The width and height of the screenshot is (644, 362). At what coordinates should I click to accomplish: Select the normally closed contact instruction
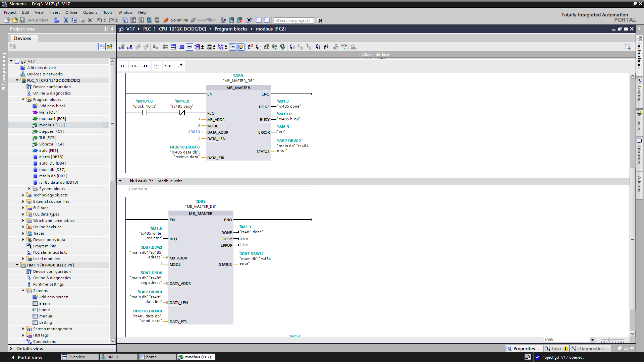pyautogui.click(x=134, y=66)
